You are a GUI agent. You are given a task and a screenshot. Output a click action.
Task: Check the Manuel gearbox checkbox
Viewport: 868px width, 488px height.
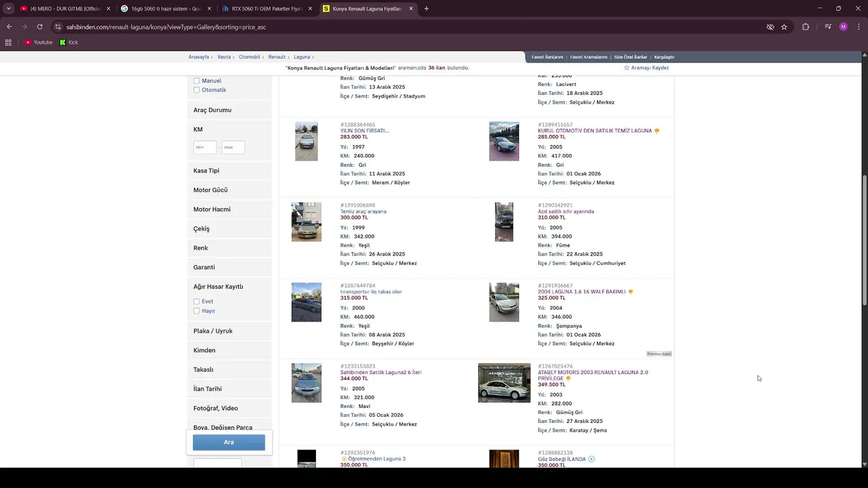[x=197, y=81]
